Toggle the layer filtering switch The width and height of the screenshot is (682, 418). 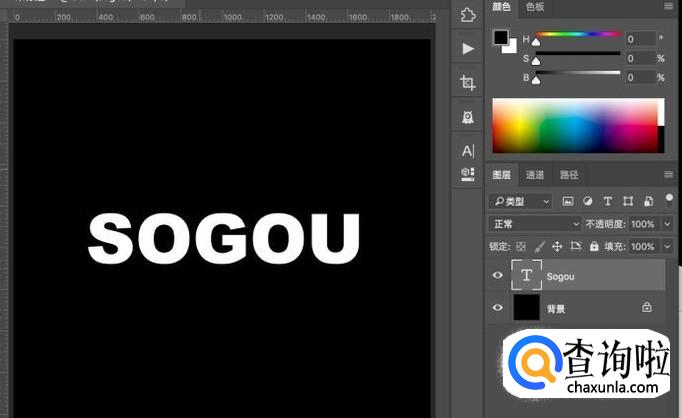(x=669, y=200)
